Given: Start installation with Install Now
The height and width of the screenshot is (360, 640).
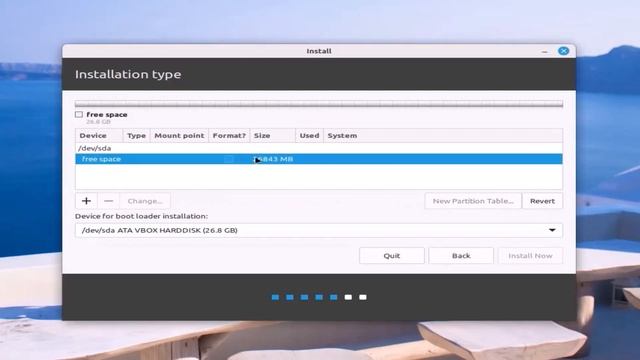Looking at the screenshot, I should [530, 256].
